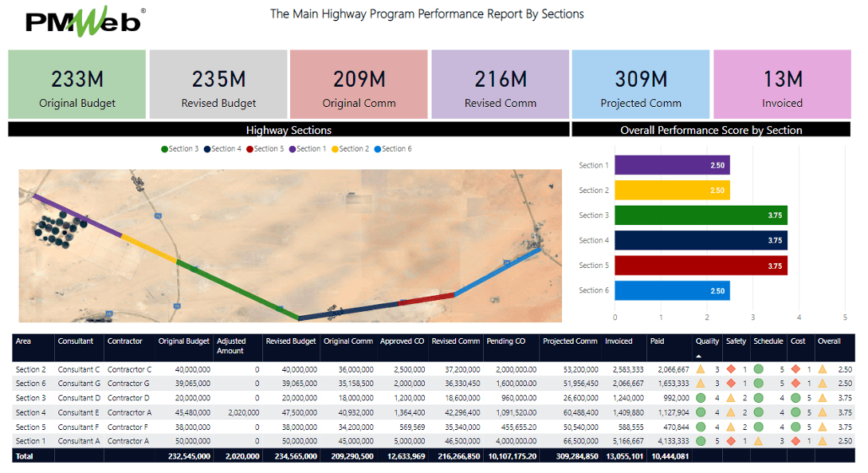Sort by the Consultant column header
The image size is (868, 473).
click(77, 341)
